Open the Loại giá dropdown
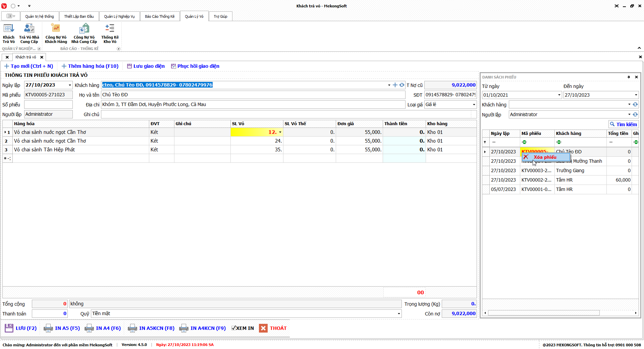 474,105
